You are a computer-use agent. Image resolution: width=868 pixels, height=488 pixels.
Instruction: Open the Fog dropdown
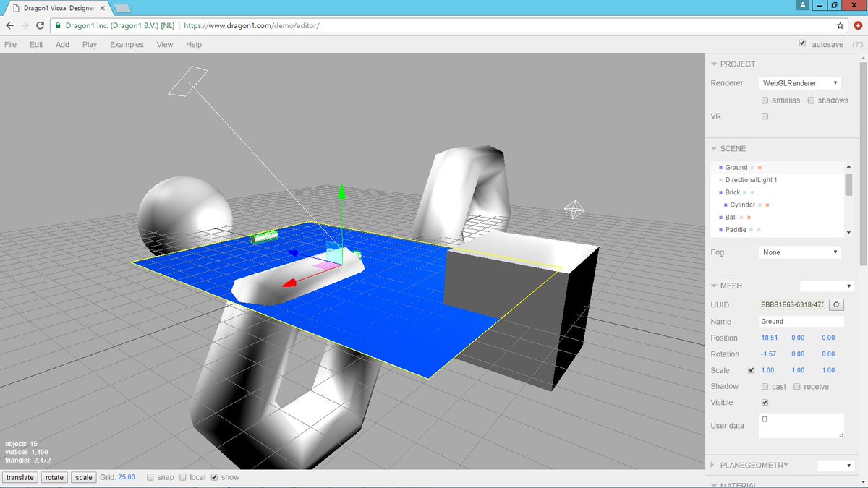coord(800,252)
